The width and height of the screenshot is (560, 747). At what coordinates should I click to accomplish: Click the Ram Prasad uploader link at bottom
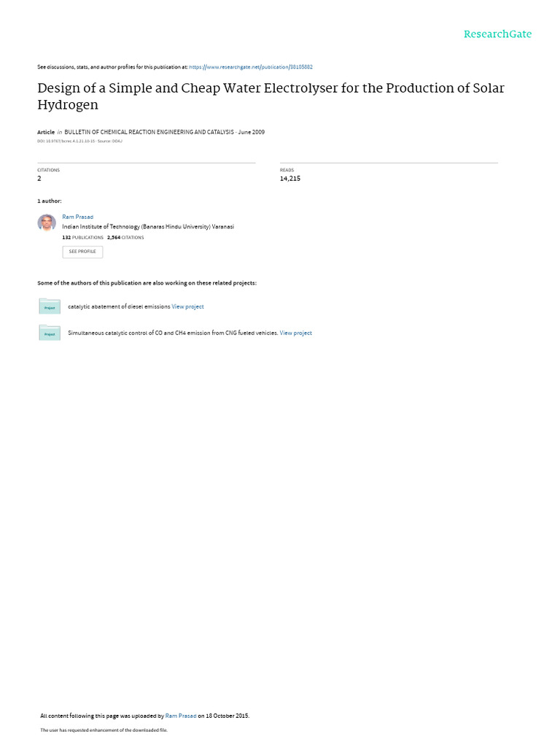(181, 716)
